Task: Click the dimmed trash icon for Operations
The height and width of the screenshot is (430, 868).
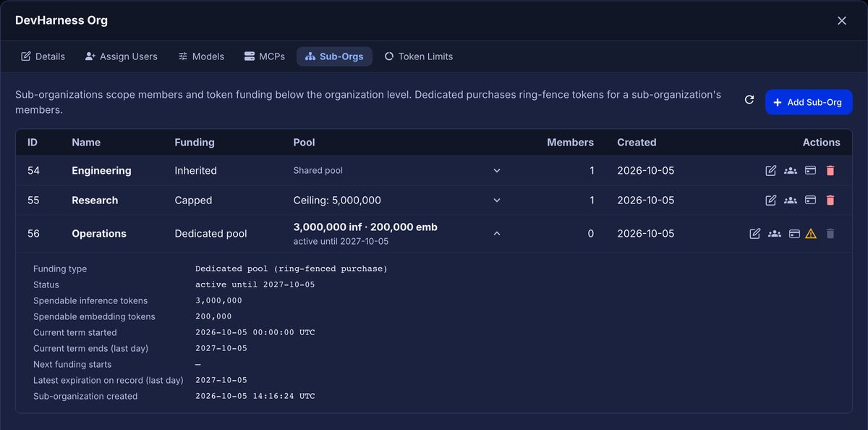Action: [x=830, y=234]
